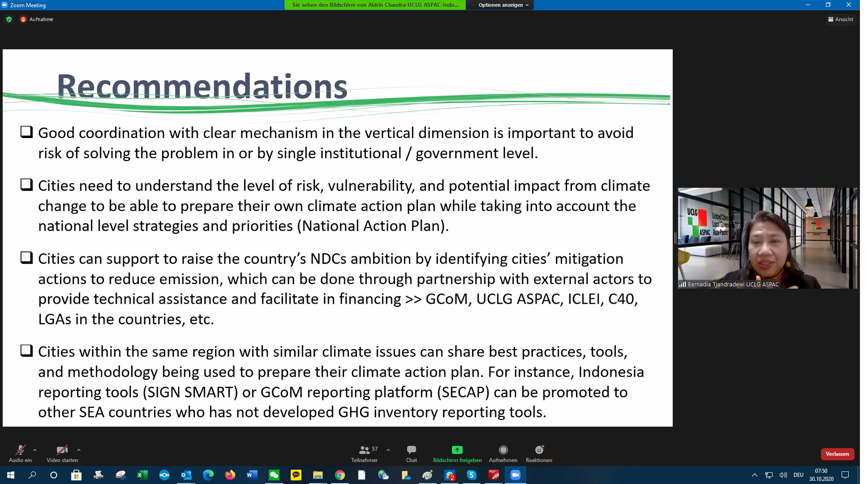Select Bernadia Tjandradewi's video thumbnail
Image resolution: width=868 pixels, height=484 pixels.
pyautogui.click(x=767, y=238)
